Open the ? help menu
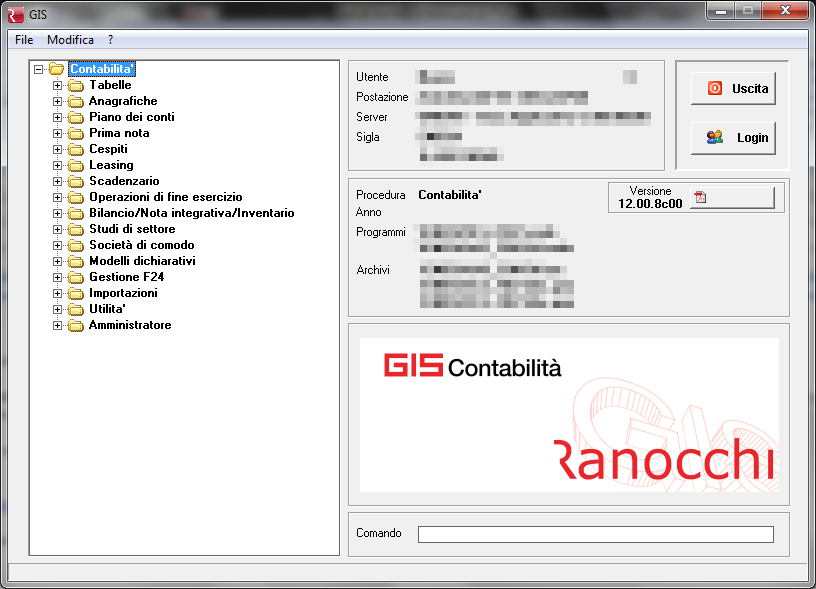Screen dimensions: 816x589 tap(110, 40)
